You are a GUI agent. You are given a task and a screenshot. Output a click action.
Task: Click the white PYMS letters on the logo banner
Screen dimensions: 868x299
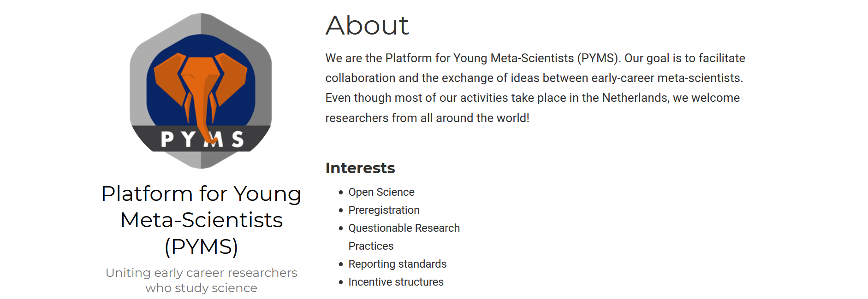pyautogui.click(x=202, y=139)
